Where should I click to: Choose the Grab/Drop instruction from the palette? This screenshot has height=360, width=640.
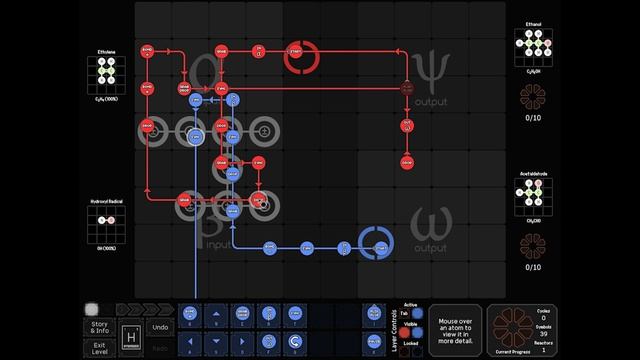(242, 315)
